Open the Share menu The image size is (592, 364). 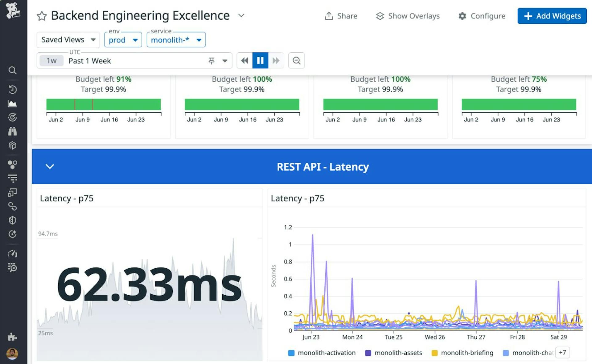(x=342, y=16)
